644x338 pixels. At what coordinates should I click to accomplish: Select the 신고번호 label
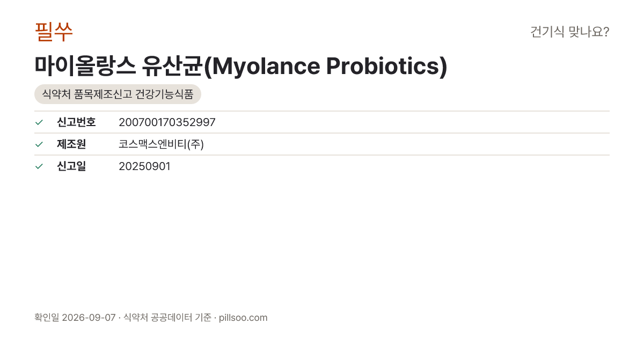pos(76,122)
